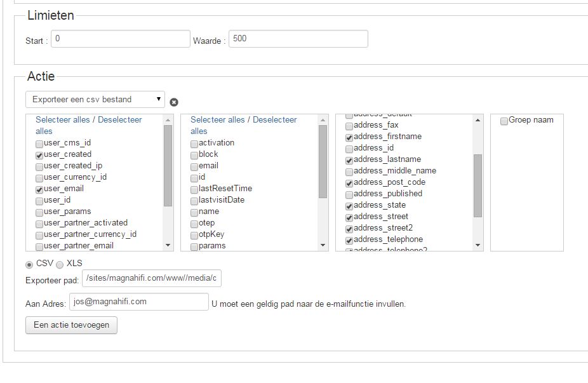Click the Aan Adres email field
Image resolution: width=588 pixels, height=383 pixels.
click(139, 302)
